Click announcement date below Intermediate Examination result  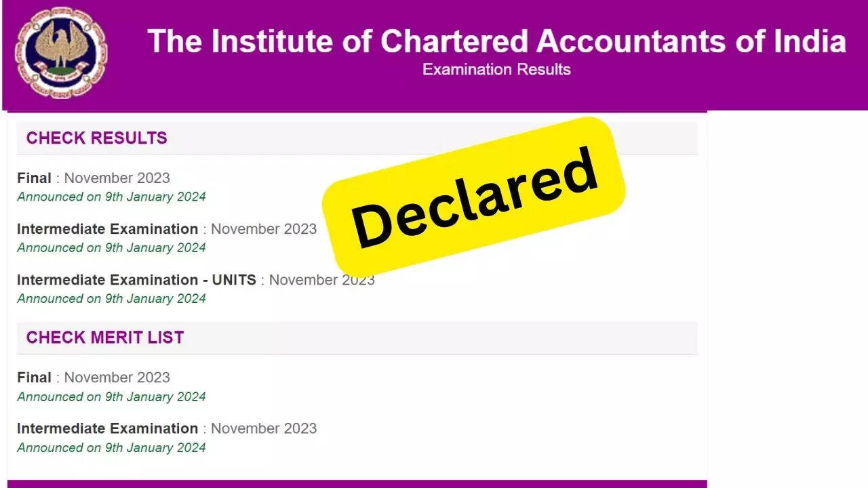(x=111, y=248)
